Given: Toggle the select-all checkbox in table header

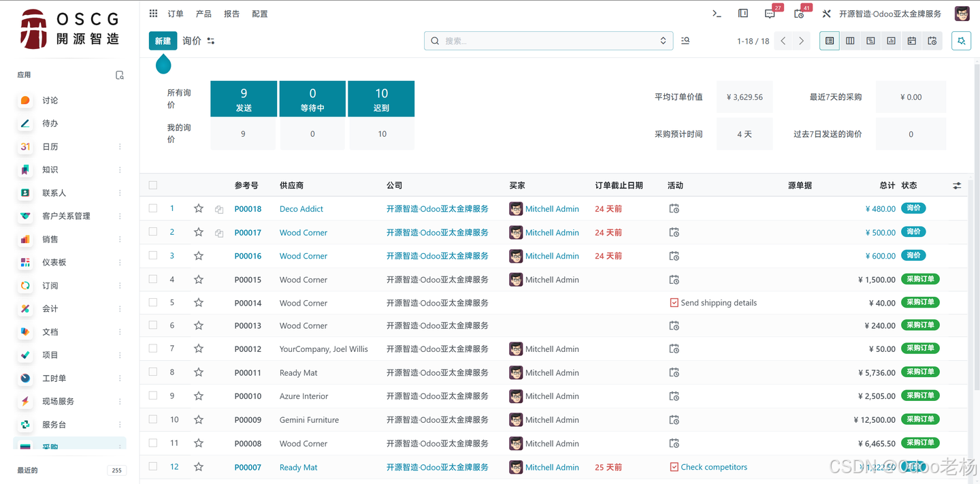Looking at the screenshot, I should coord(153,185).
